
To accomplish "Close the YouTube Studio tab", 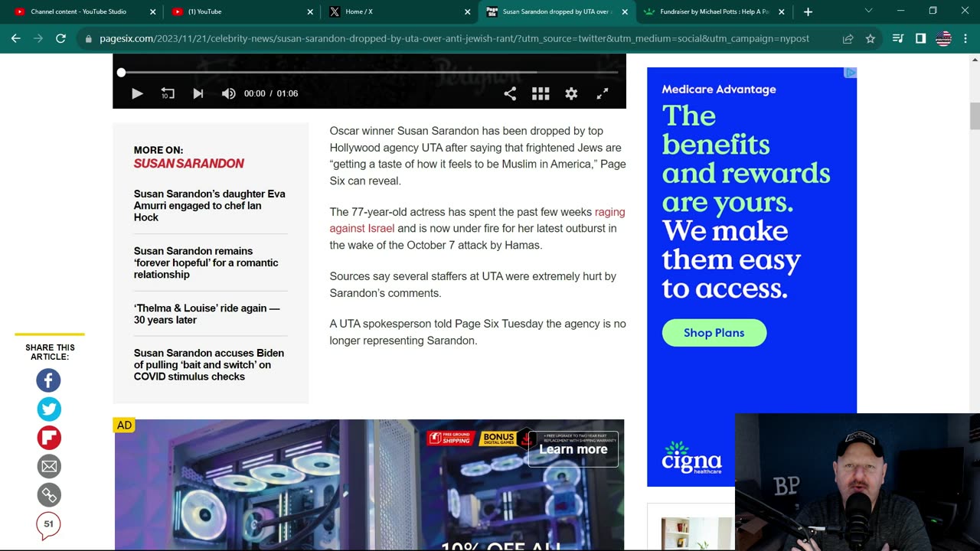I will point(152,11).
